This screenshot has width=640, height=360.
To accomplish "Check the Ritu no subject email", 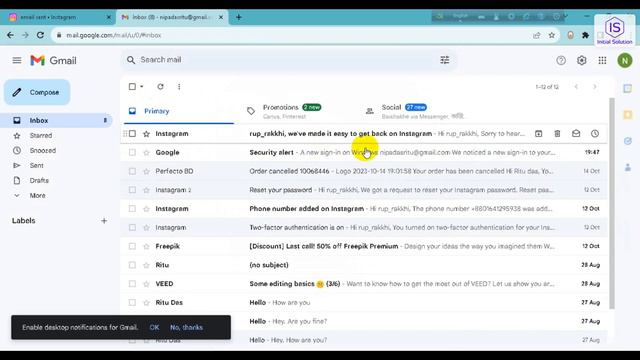I will coord(132,265).
